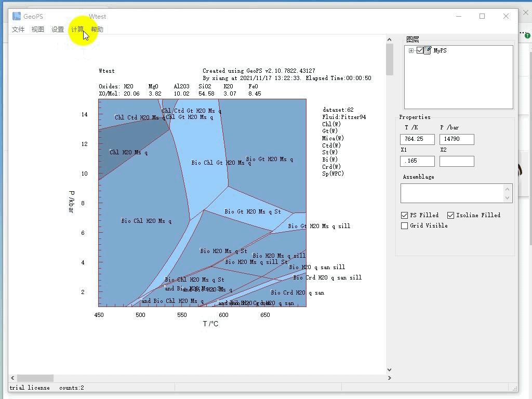Expand the MyPS layer tree node
532x399 pixels.
tap(411, 50)
